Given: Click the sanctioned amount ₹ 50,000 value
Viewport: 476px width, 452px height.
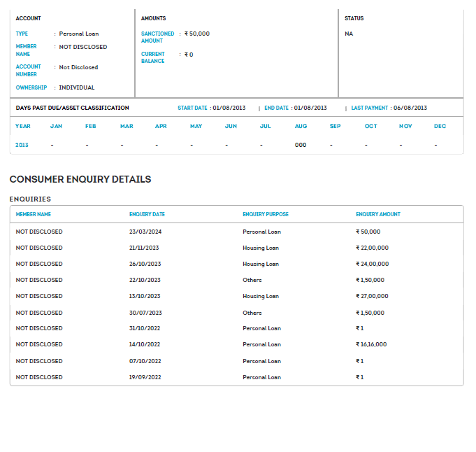Looking at the screenshot, I should click(197, 34).
